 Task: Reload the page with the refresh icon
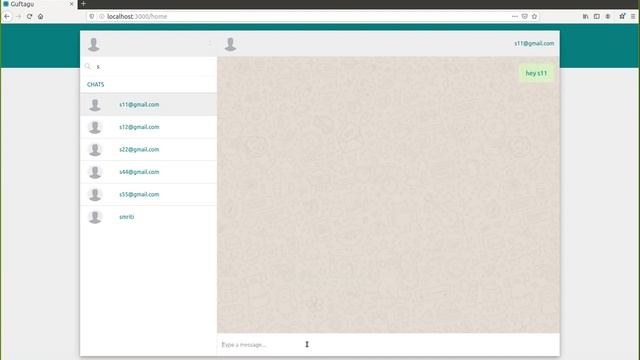(29, 16)
